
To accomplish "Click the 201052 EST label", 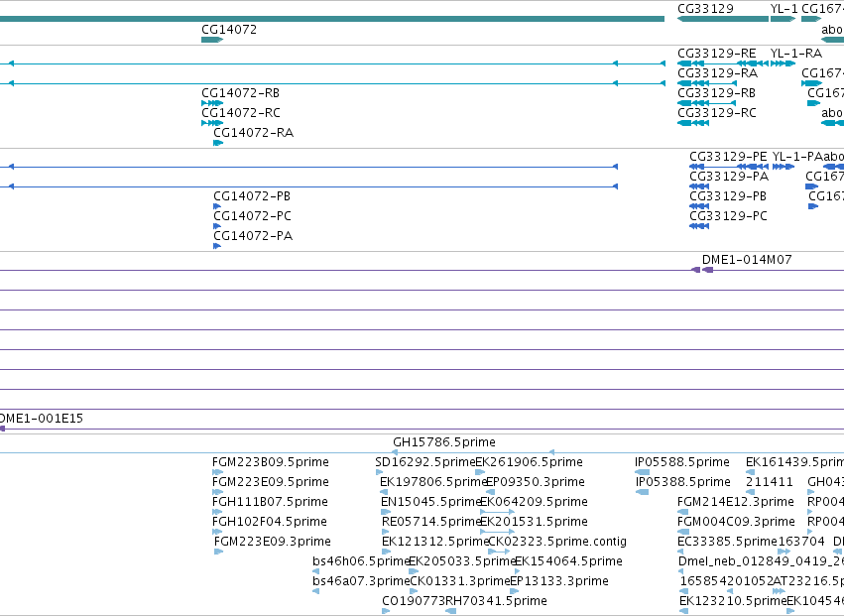I will coord(751,581).
